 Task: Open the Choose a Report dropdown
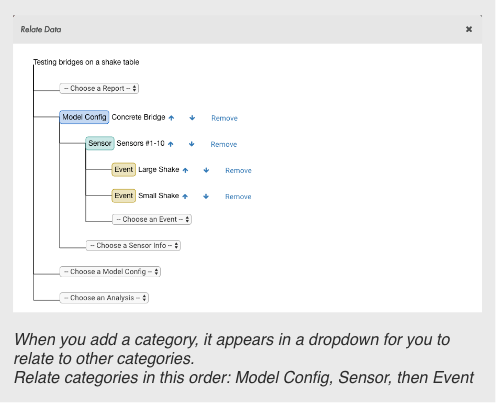99,88
